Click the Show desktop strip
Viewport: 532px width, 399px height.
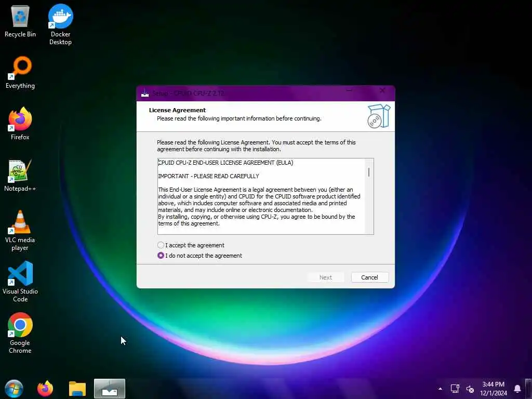coord(528,389)
